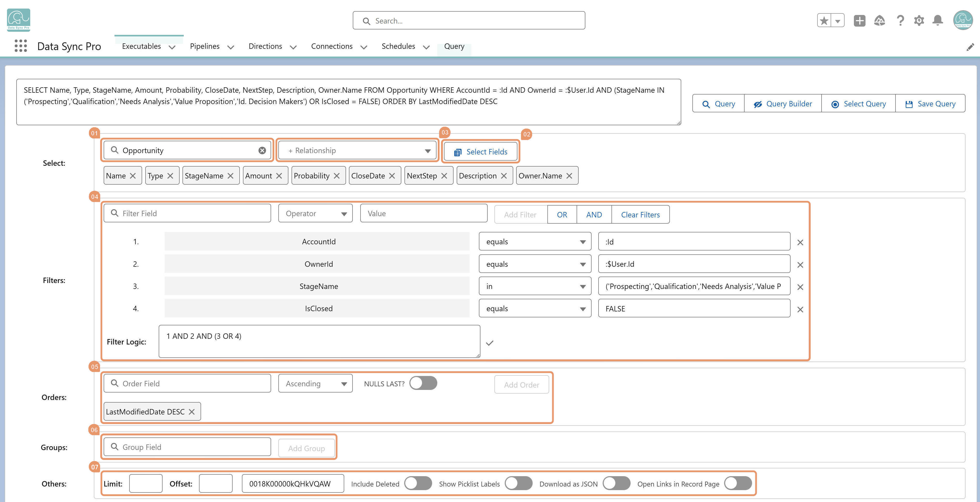Remove the CloseDate field pill
This screenshot has height=502, width=980.
392,176
